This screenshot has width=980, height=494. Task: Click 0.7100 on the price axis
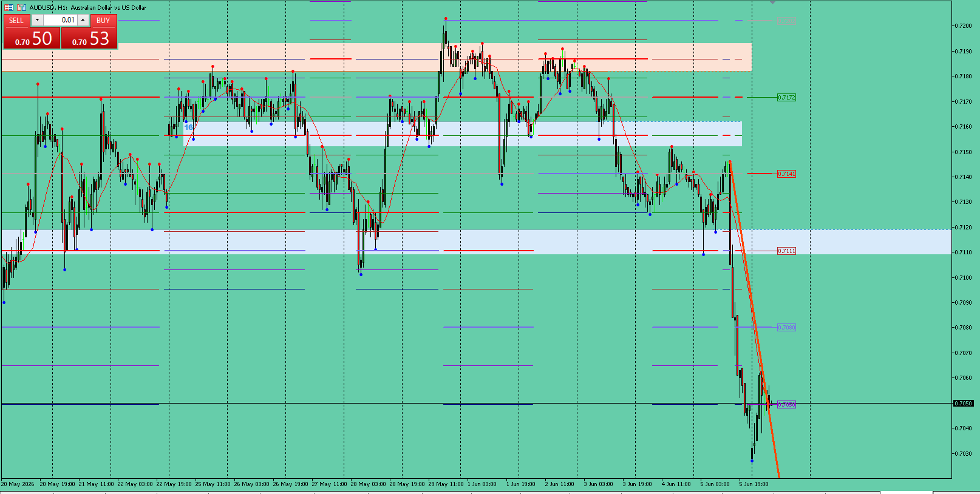tap(963, 278)
